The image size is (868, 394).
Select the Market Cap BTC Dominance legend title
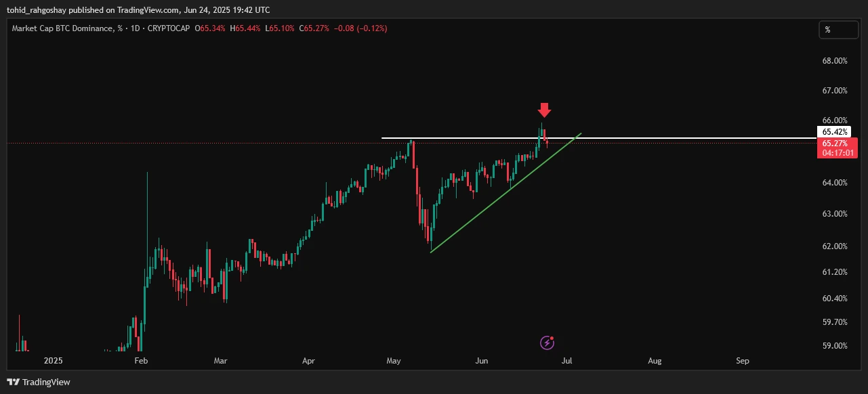pos(68,28)
